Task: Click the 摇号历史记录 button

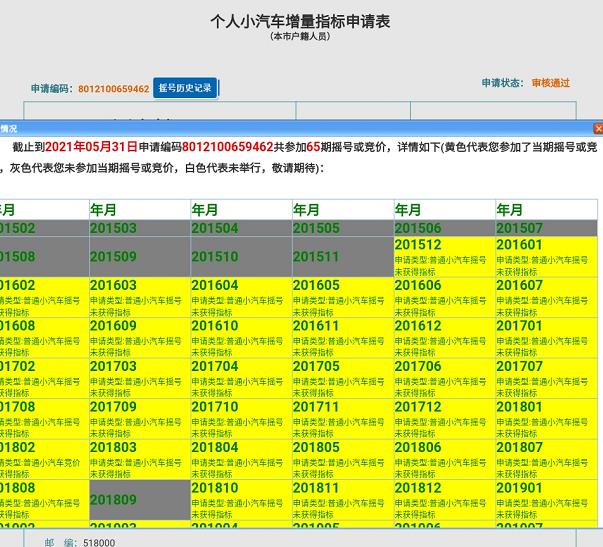Action: click(x=185, y=88)
